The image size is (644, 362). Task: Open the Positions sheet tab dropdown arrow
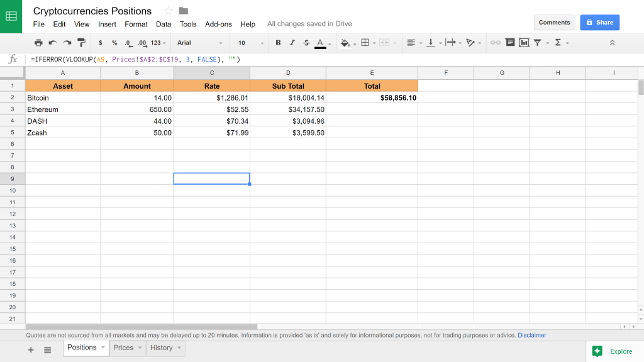click(103, 348)
